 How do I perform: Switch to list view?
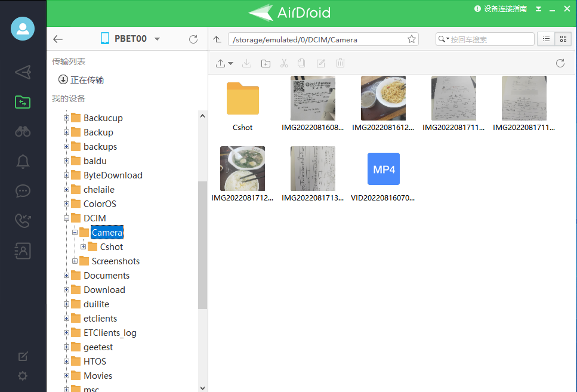[x=546, y=39]
